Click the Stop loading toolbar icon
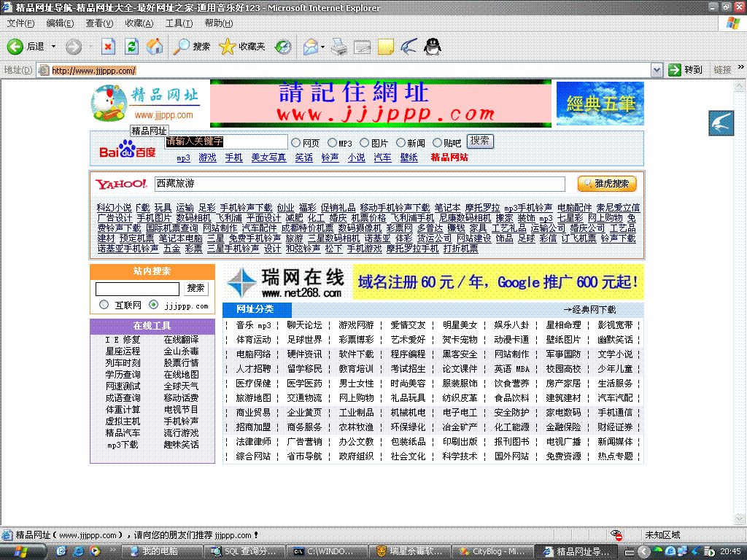 coord(108,47)
